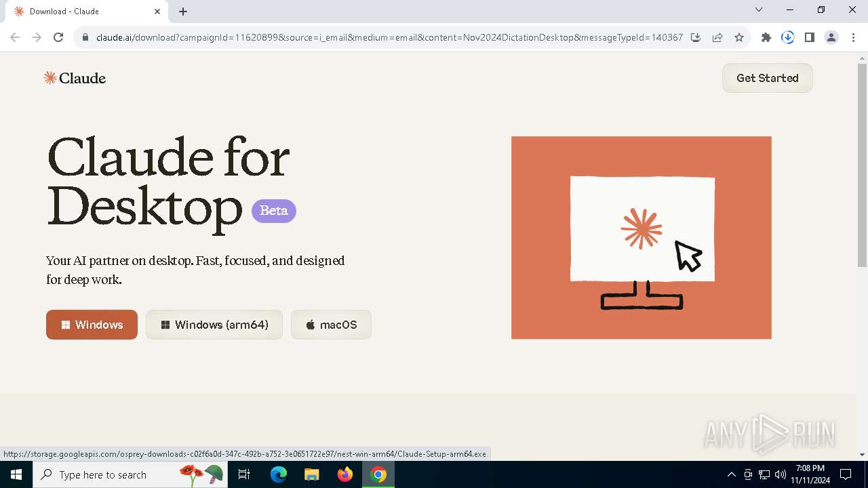Close the Download - Claude tab

point(157,12)
